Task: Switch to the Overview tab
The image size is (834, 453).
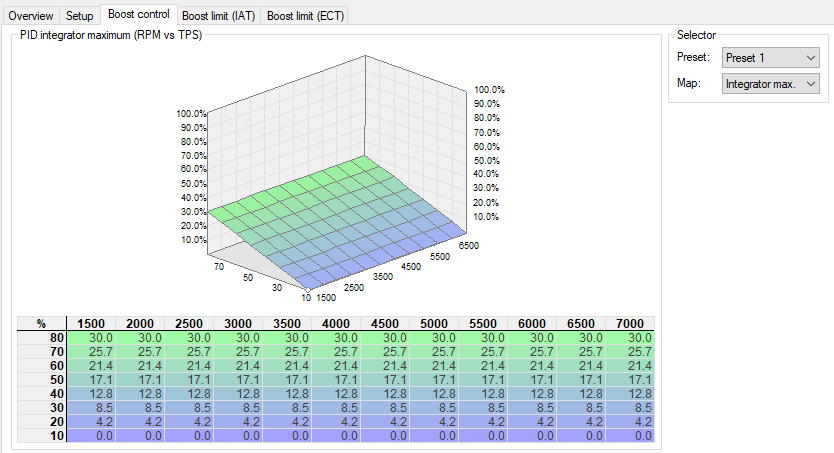Action: [31, 15]
